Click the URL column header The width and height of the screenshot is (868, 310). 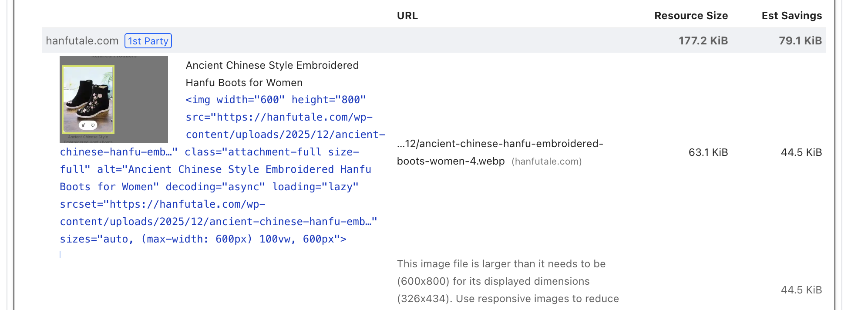click(407, 16)
